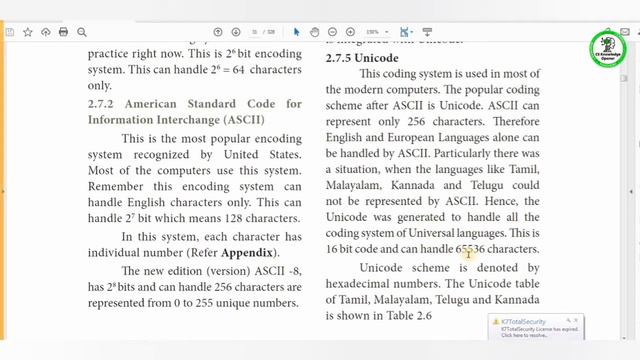Image resolution: width=640 pixels, height=360 pixels.
Task: Click the bold word 'Appendix'
Action: (247, 253)
